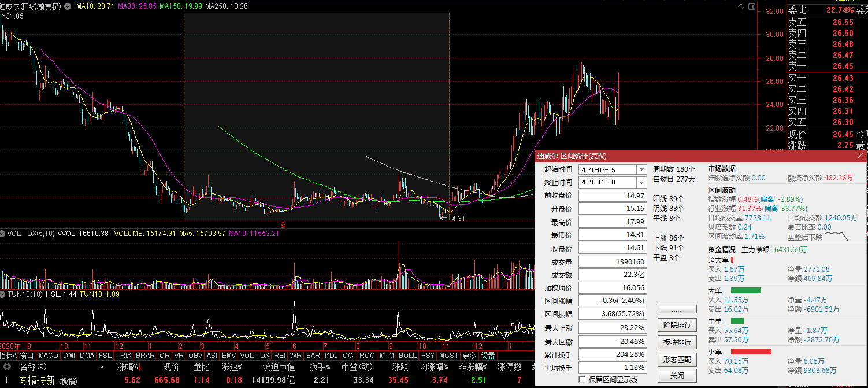The image size is (868, 388).
Task: Open the chart title dropdown arrow beside 迪威尔
Action: point(68,6)
